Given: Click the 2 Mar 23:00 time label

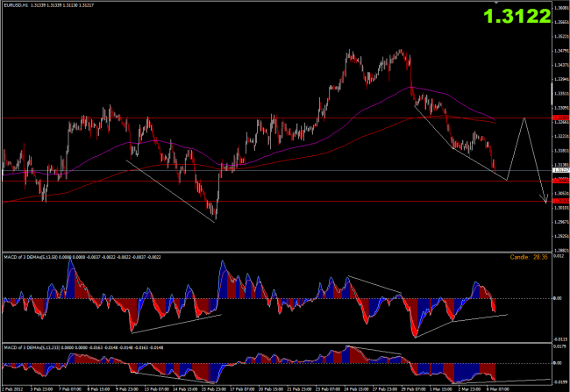Looking at the screenshot, I should [470, 389].
